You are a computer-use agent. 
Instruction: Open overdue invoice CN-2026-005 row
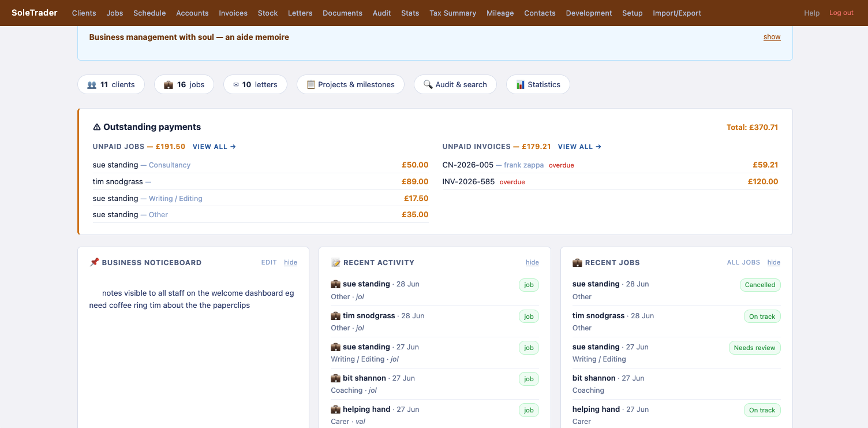[x=610, y=165]
